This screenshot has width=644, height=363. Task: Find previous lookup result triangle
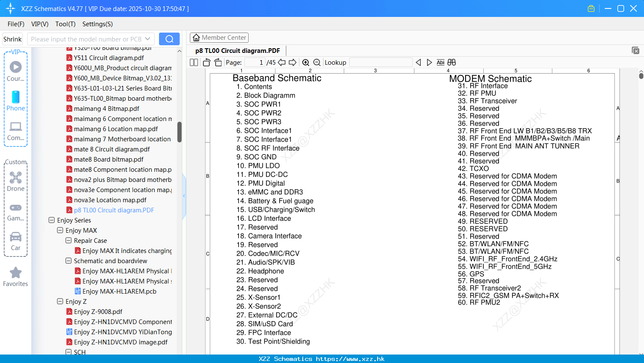[418, 63]
